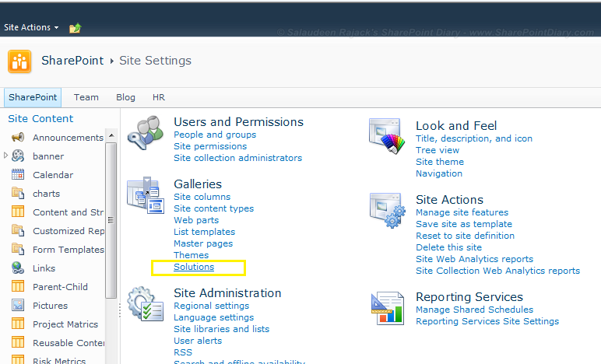
Task: Open charts in the site tree
Action: coord(47,194)
